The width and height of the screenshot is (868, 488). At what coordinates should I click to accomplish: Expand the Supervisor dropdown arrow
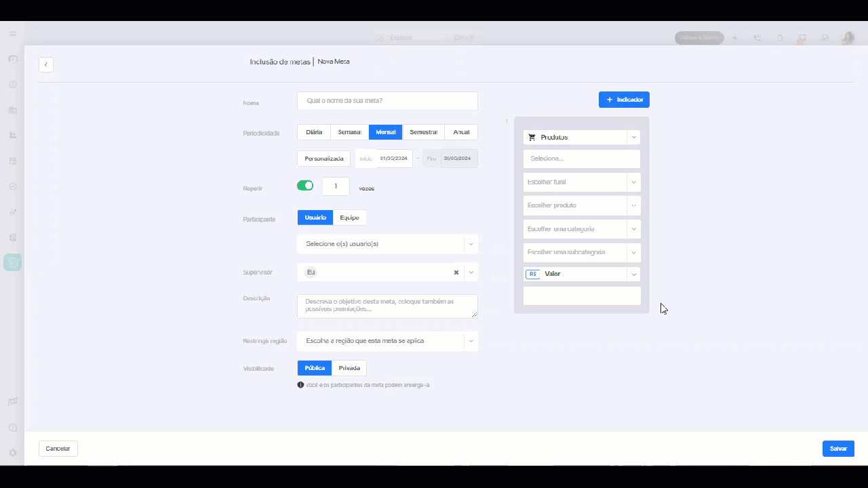tap(471, 272)
